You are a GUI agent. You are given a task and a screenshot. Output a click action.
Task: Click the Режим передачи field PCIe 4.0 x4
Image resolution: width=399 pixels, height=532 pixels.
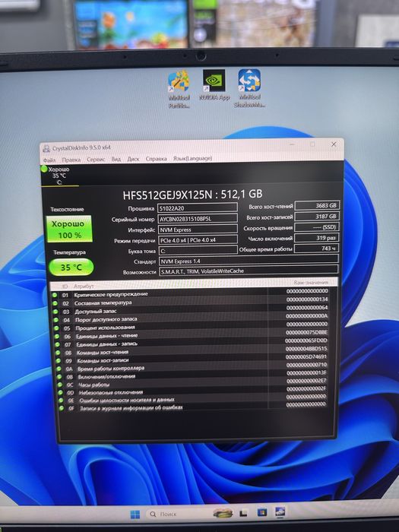(198, 240)
